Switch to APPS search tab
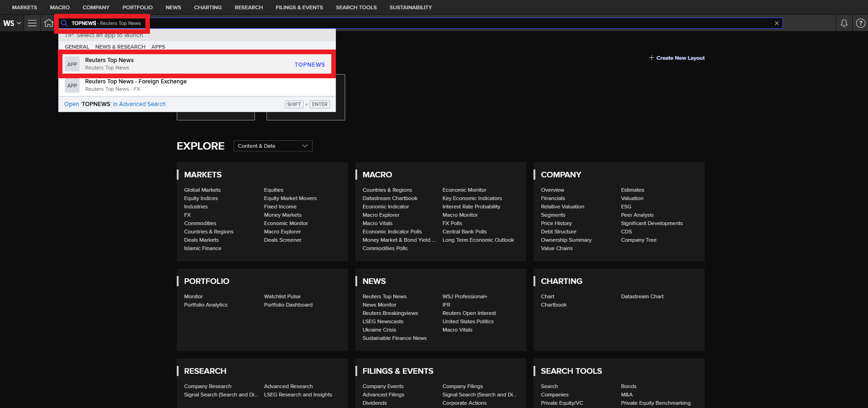This screenshot has height=408, width=868. (158, 47)
